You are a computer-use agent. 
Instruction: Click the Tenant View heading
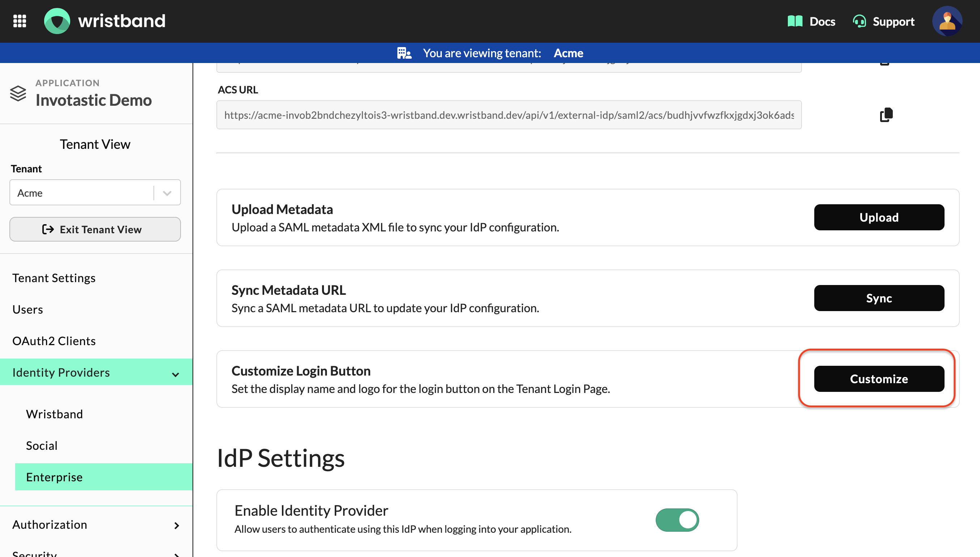click(x=95, y=144)
